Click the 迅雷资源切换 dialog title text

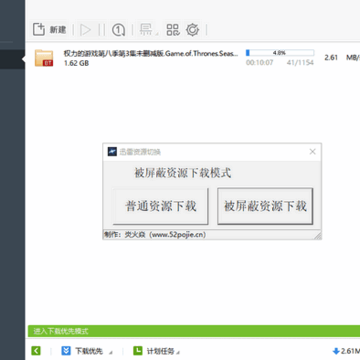pos(140,152)
